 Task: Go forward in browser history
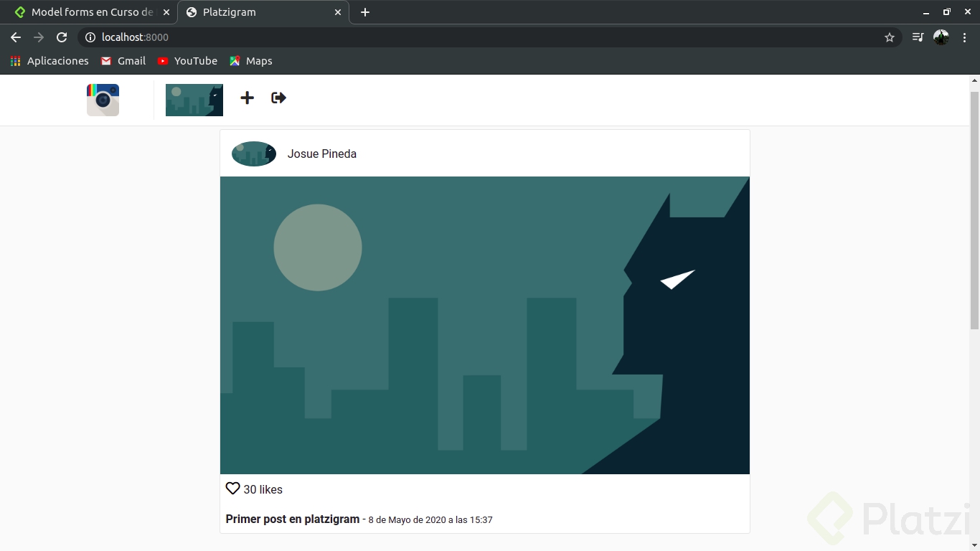pos(39,37)
